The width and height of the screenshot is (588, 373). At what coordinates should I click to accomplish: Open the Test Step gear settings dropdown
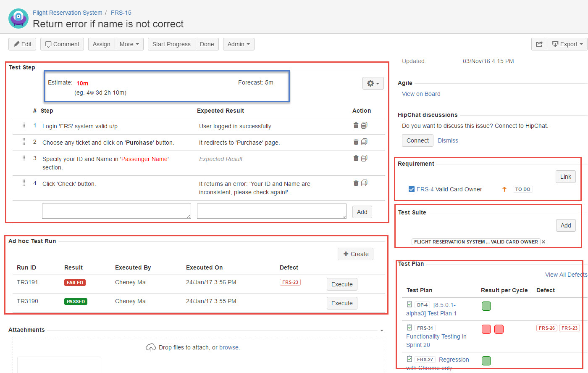coord(373,83)
